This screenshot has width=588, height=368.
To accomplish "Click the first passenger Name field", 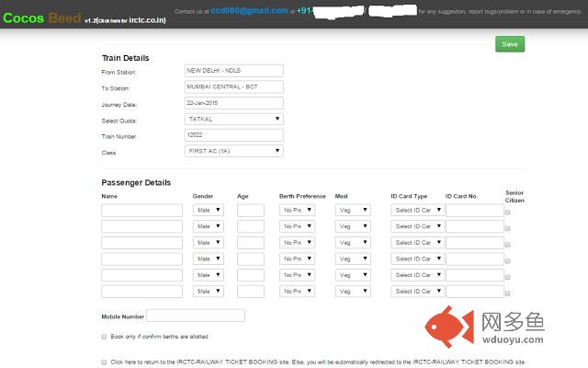I will tap(141, 211).
